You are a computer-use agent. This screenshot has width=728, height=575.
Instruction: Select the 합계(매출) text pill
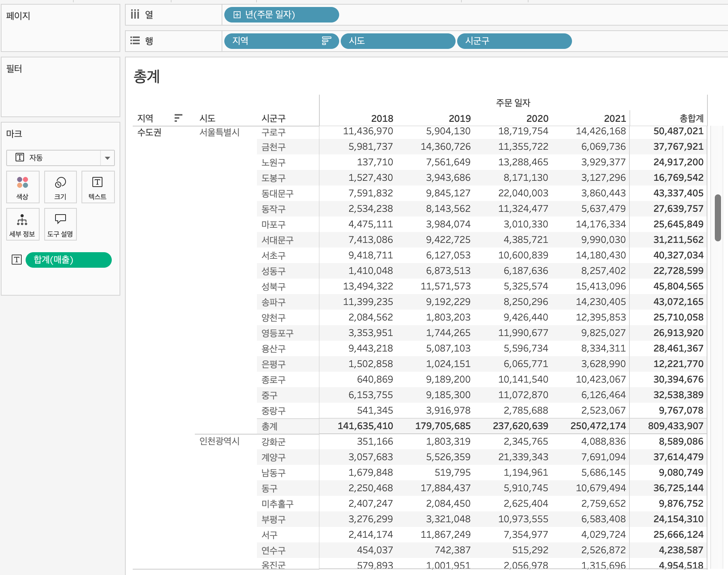tap(69, 260)
